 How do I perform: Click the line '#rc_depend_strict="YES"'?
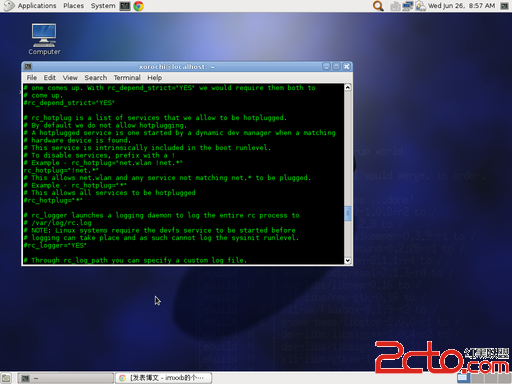tap(69, 103)
